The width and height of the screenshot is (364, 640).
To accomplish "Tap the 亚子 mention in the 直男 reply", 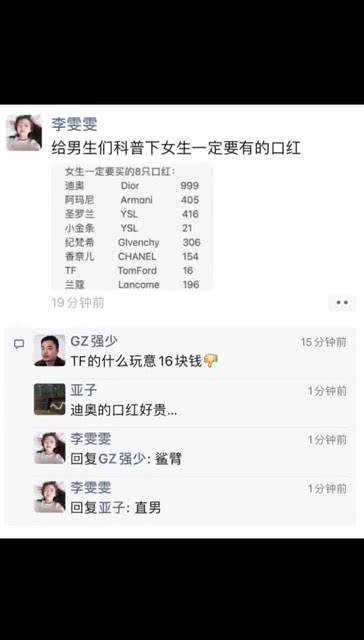I will 111,508.
